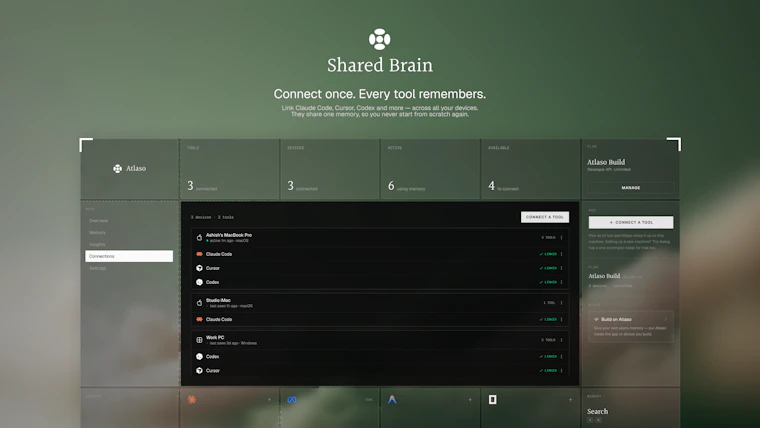Open more options for Work PC Cursor row
760x428 pixels.
(x=562, y=370)
